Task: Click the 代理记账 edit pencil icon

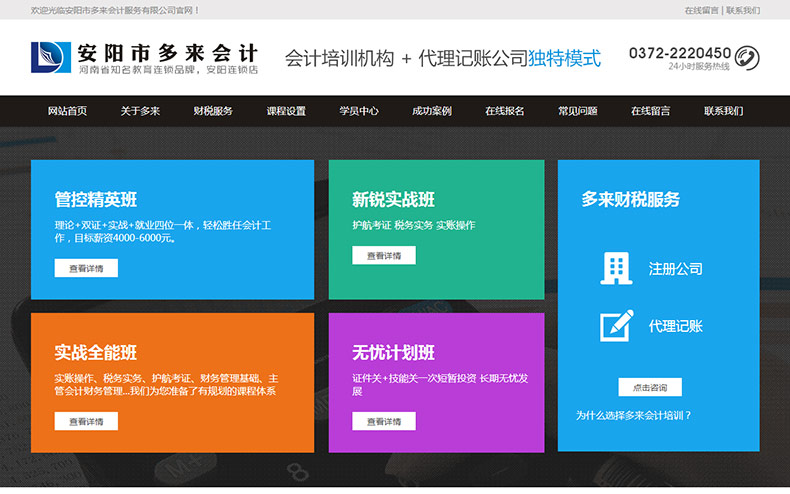Action: point(616,326)
